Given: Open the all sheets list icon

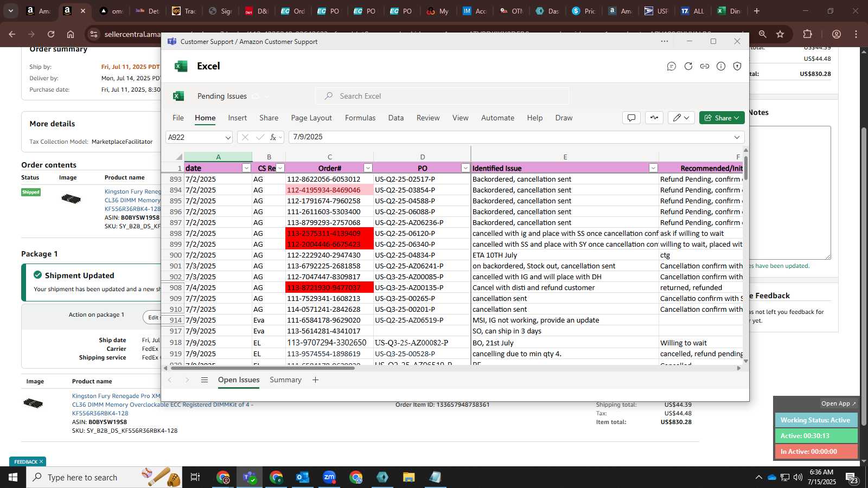Looking at the screenshot, I should click(x=205, y=380).
